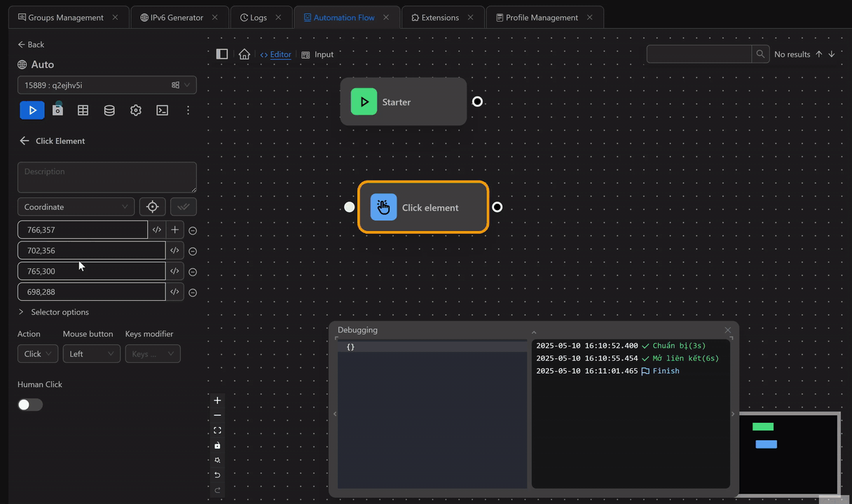
Task: Switch to the Profile Management tab
Action: tap(541, 17)
